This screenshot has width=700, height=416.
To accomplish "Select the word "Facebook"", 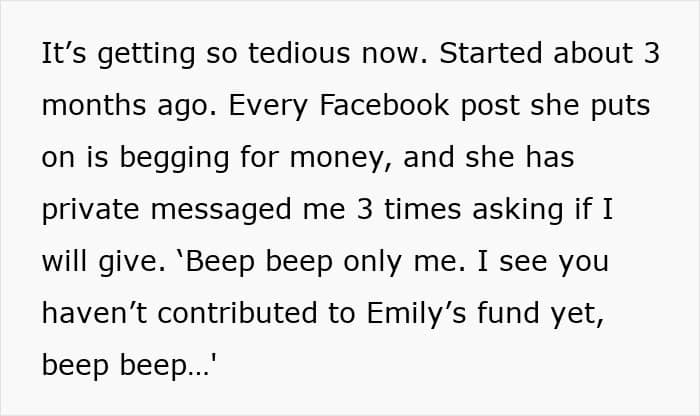I will (384, 105).
